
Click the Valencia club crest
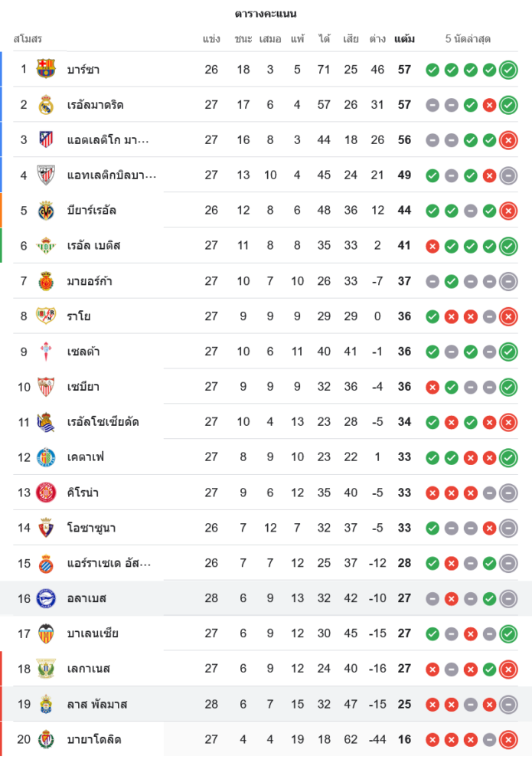tap(46, 633)
